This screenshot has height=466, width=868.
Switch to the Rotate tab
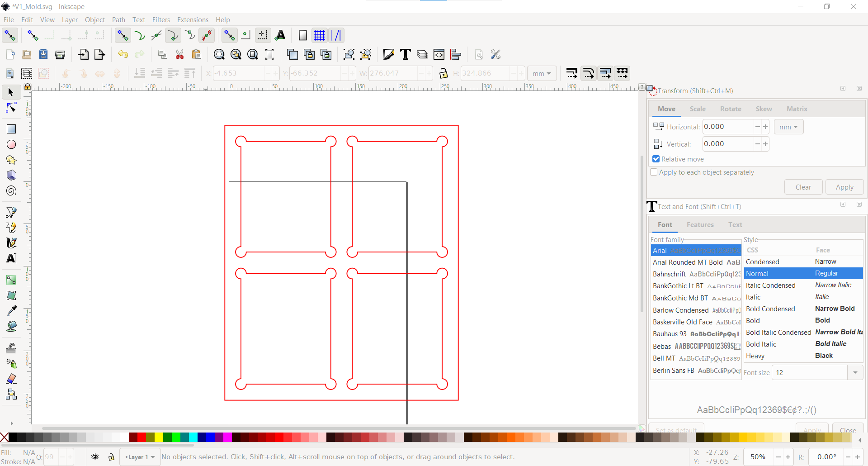pos(731,109)
